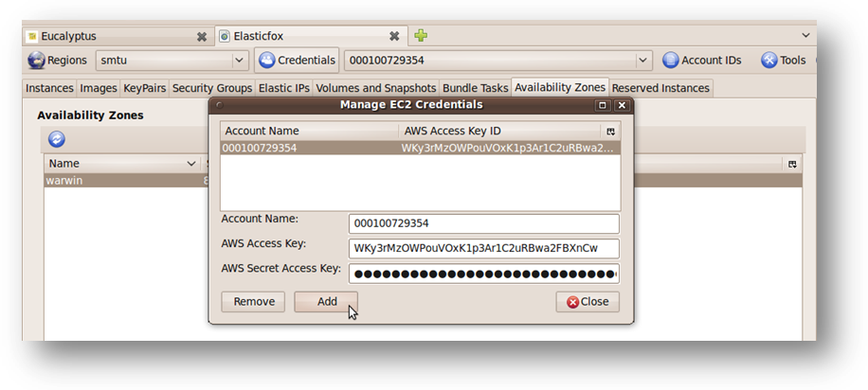Refresh the Availability Zones list
This screenshot has width=868, height=390.
pyautogui.click(x=57, y=139)
